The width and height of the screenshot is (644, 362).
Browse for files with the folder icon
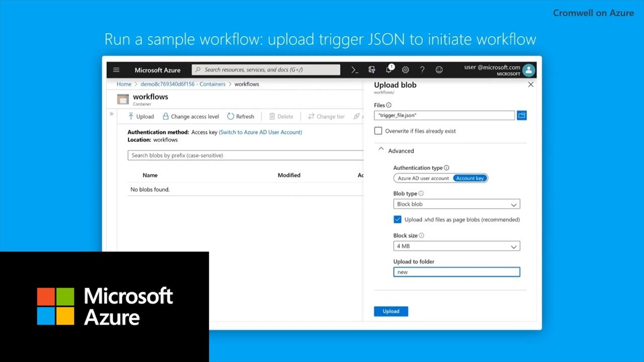pos(522,115)
